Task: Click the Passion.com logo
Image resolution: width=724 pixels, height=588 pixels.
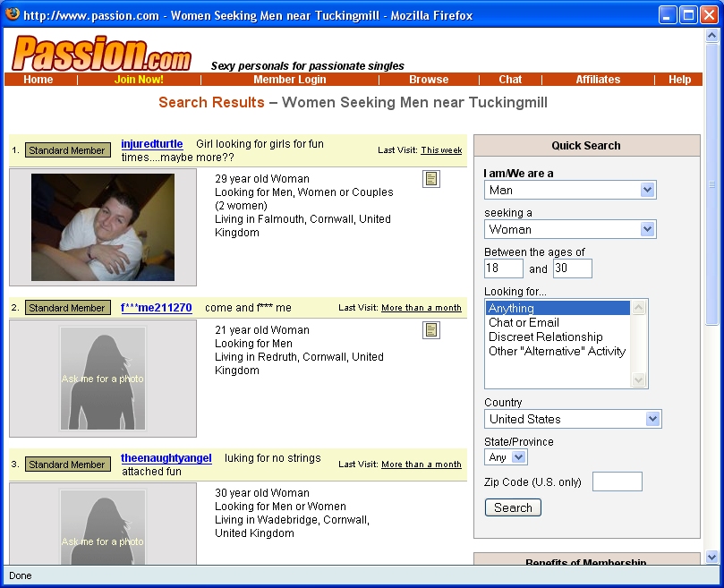Action: (101, 54)
